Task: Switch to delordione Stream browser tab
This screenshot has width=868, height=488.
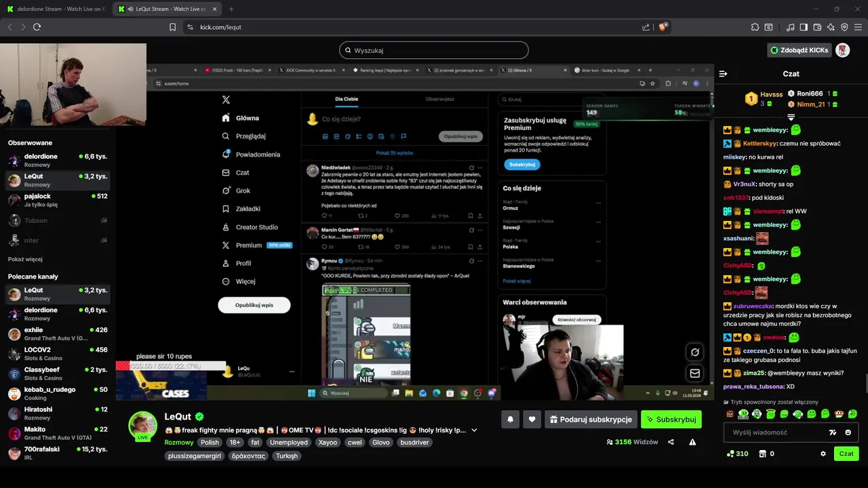Action: tap(57, 9)
